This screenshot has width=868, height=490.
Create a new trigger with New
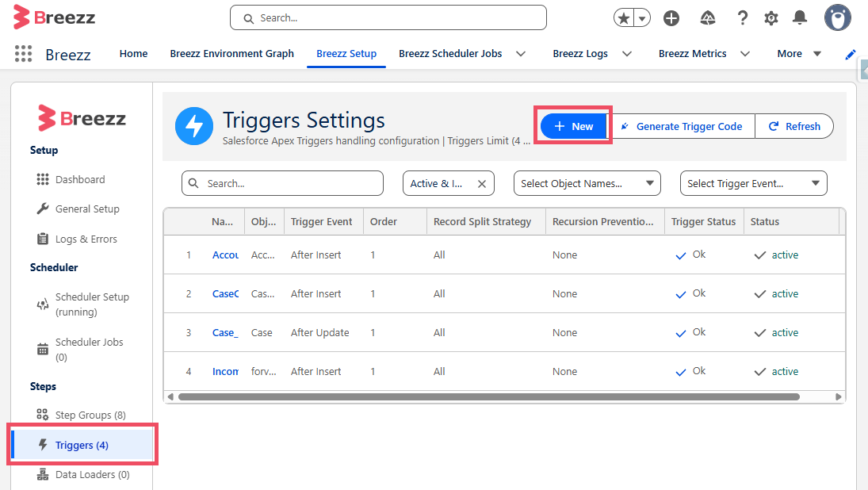click(x=573, y=126)
